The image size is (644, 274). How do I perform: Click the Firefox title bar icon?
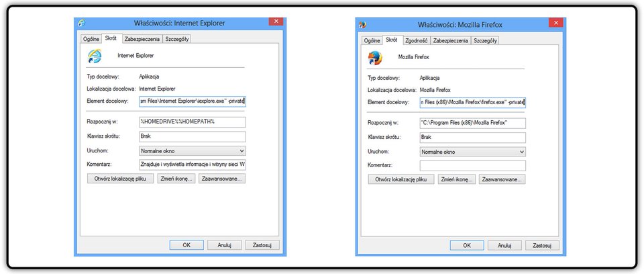pos(363,24)
